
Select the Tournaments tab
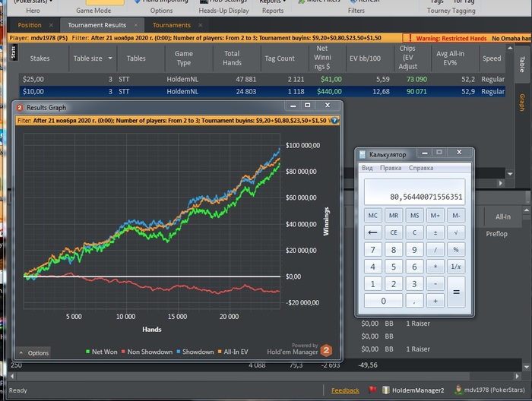click(171, 25)
